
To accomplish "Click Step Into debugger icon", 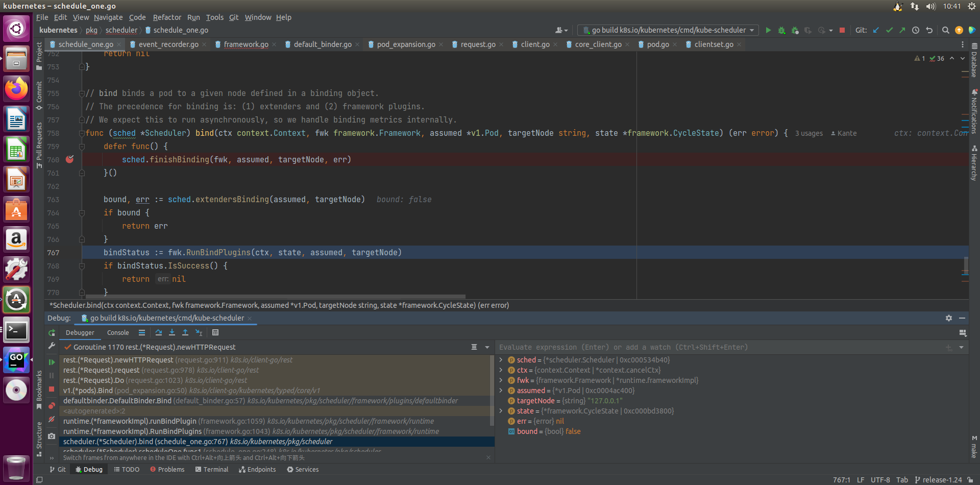I will coord(172,333).
